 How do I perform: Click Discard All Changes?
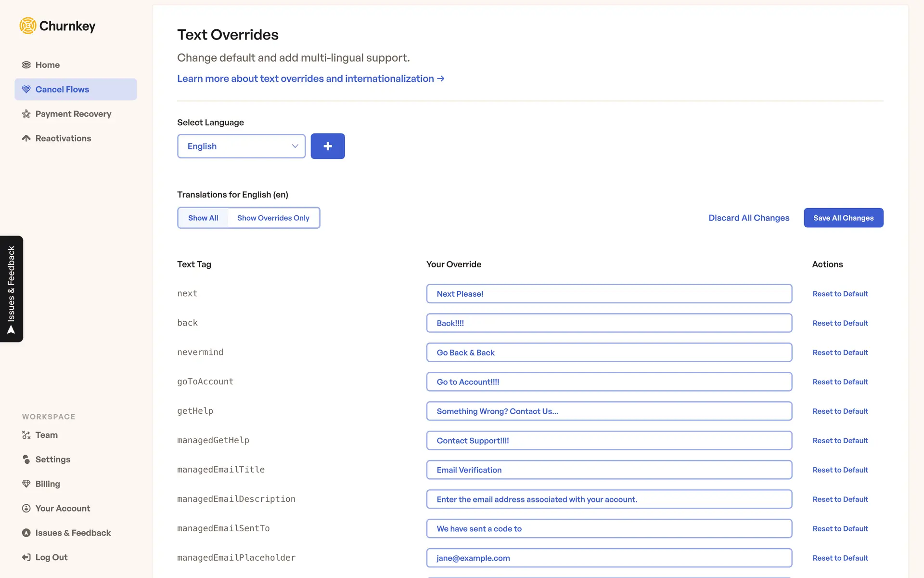[x=749, y=218]
